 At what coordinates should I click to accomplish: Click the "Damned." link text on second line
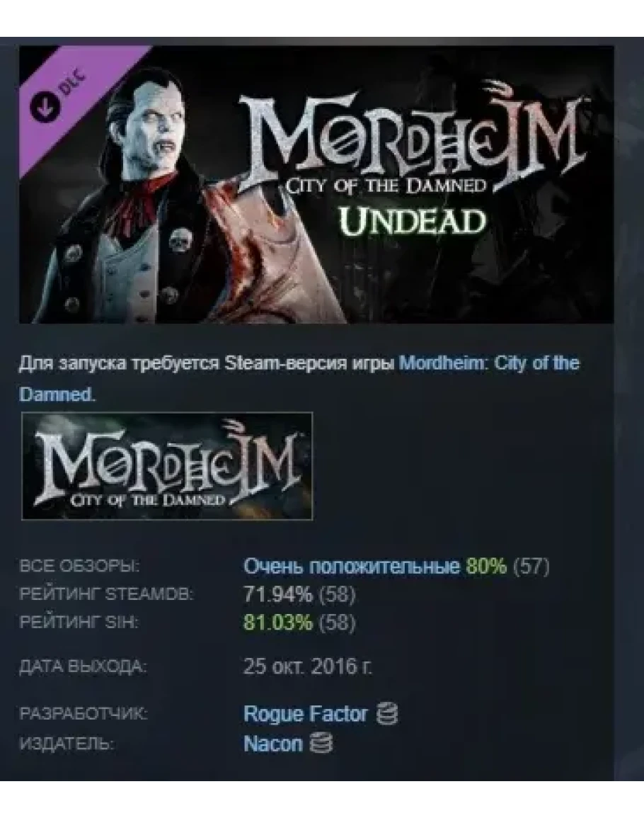coord(57,395)
